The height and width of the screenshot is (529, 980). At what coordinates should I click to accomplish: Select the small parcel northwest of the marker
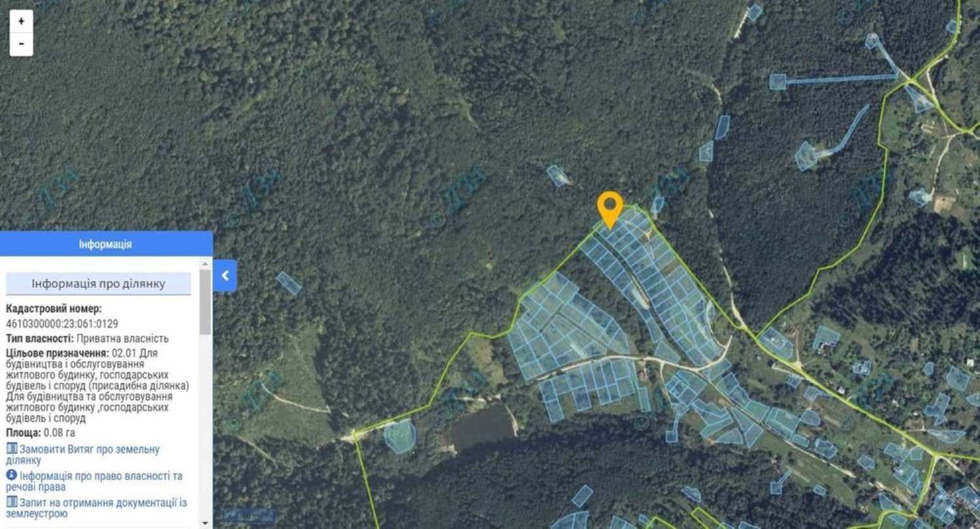tap(557, 175)
